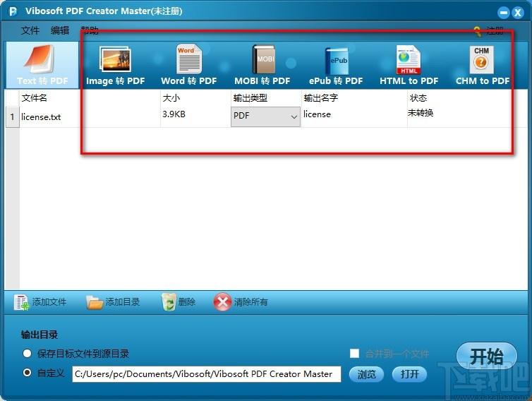Open the MOBI 转 PDF converter

point(262,65)
